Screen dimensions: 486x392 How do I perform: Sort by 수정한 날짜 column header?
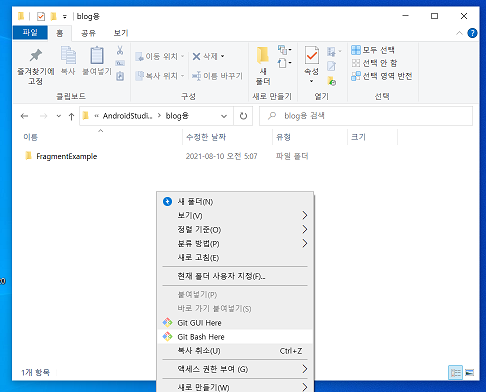206,137
